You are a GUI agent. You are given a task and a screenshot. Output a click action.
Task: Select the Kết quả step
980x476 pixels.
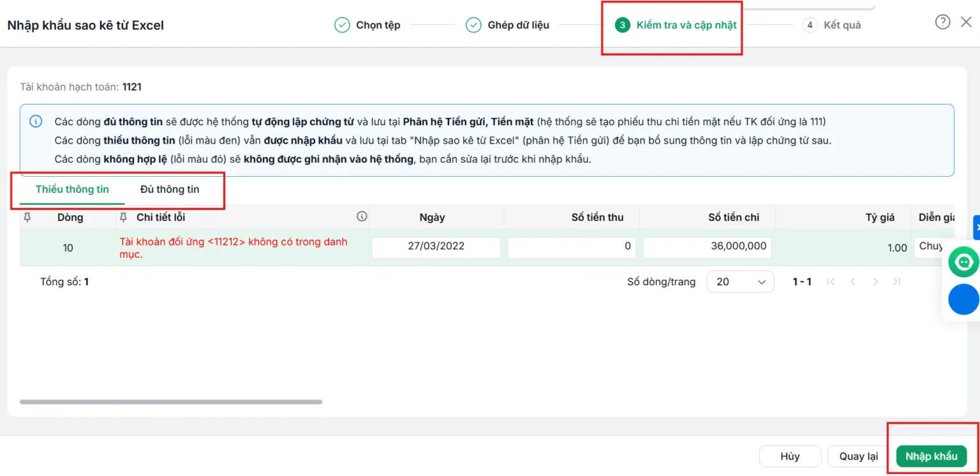(x=831, y=25)
